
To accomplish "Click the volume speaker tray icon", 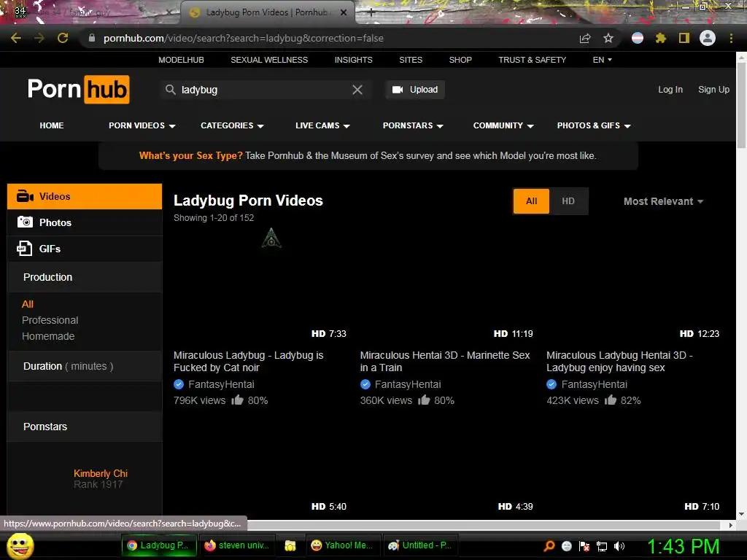I will (x=619, y=545).
